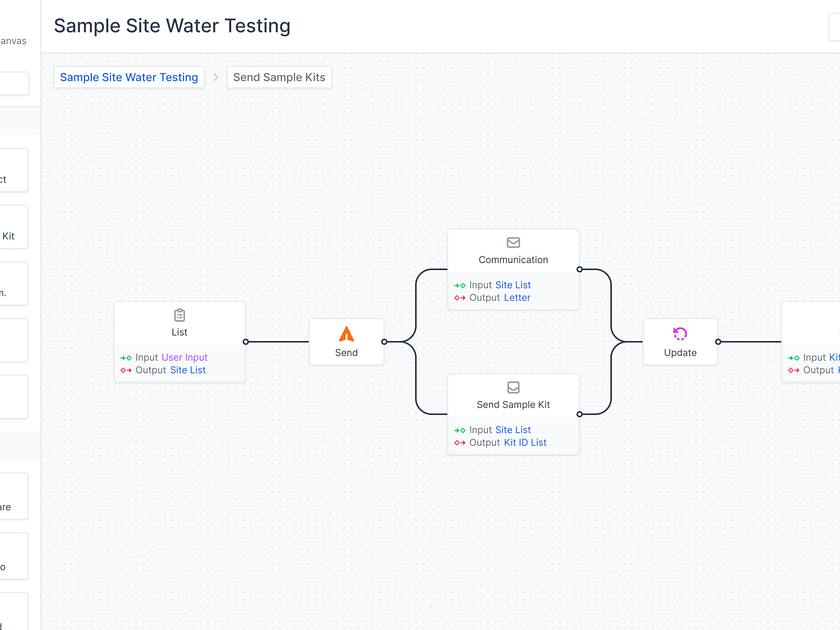Click the orange Send node icon
Viewport: 840px width, 630px height.
[x=346, y=335]
